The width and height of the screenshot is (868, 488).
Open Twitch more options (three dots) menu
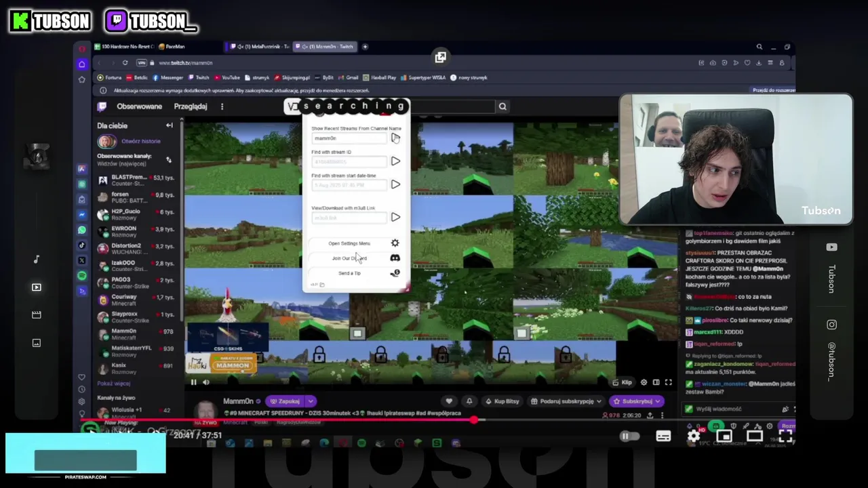click(222, 106)
